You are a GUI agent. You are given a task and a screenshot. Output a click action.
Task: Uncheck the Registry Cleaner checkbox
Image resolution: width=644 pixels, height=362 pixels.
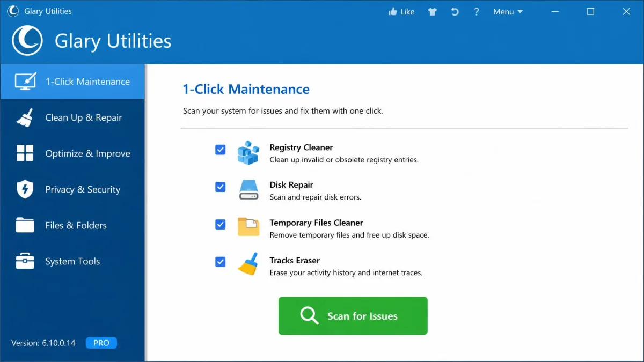click(x=220, y=150)
